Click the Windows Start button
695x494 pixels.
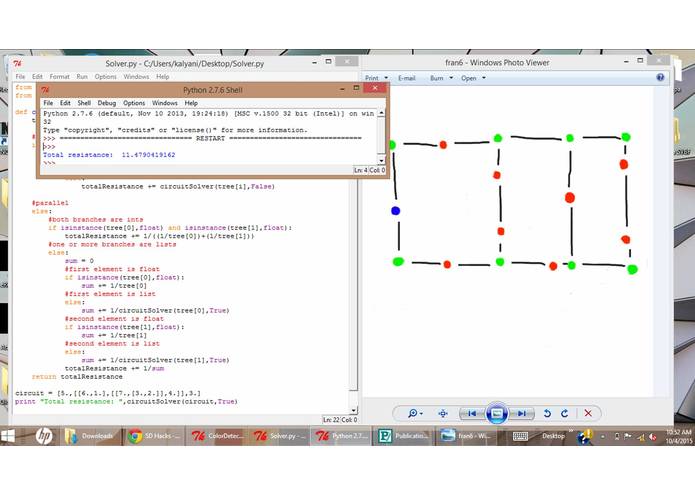click(8, 436)
